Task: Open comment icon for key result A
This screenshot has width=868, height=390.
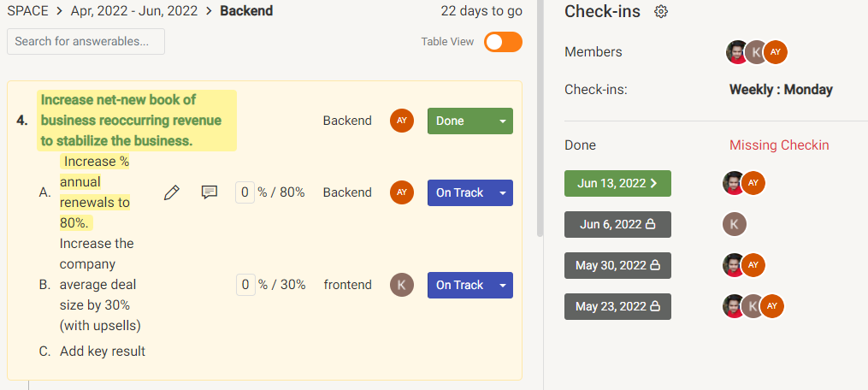Action: tap(209, 192)
